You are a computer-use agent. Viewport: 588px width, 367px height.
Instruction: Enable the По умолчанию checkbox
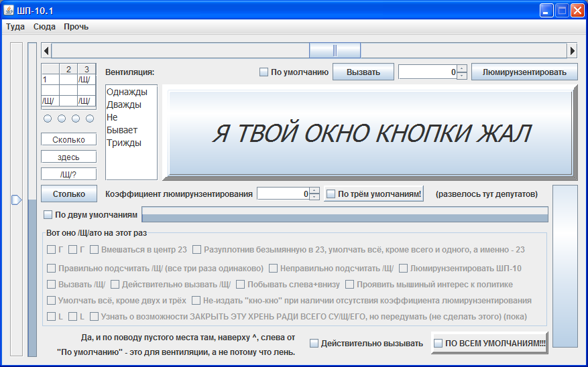[264, 72]
